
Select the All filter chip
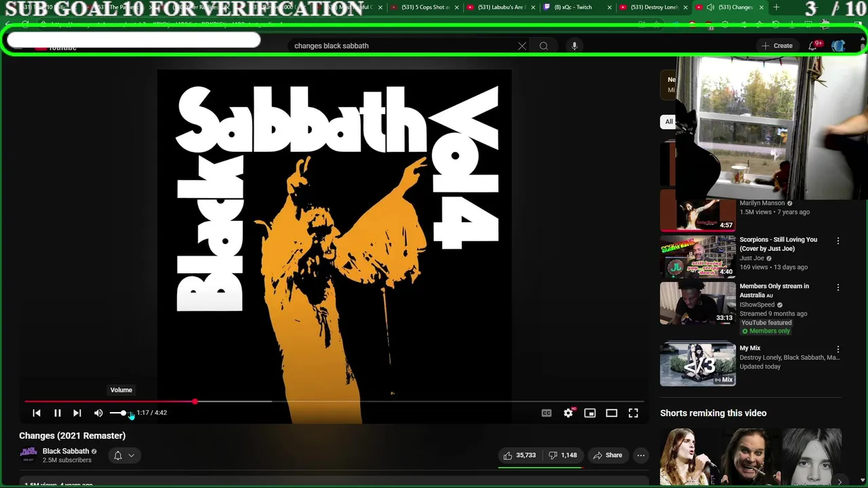[669, 122]
